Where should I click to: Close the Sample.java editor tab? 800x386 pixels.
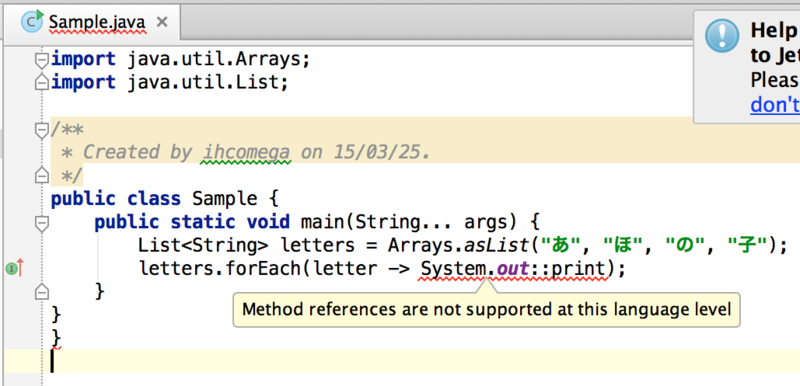click(x=162, y=22)
